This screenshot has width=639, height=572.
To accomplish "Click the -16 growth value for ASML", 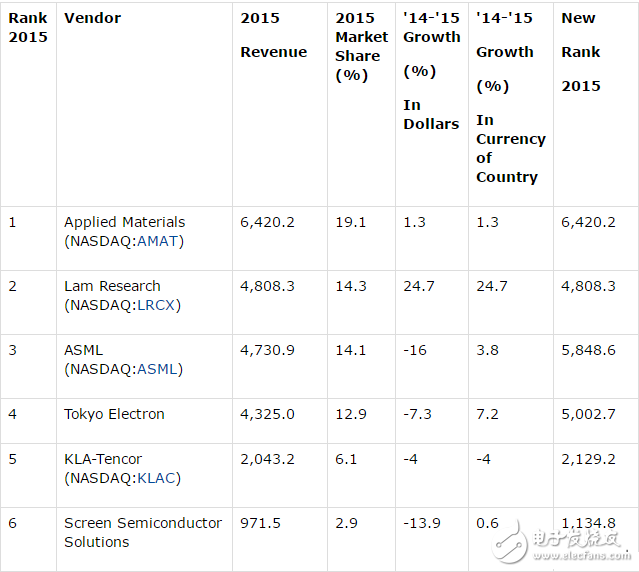I will tap(415, 350).
